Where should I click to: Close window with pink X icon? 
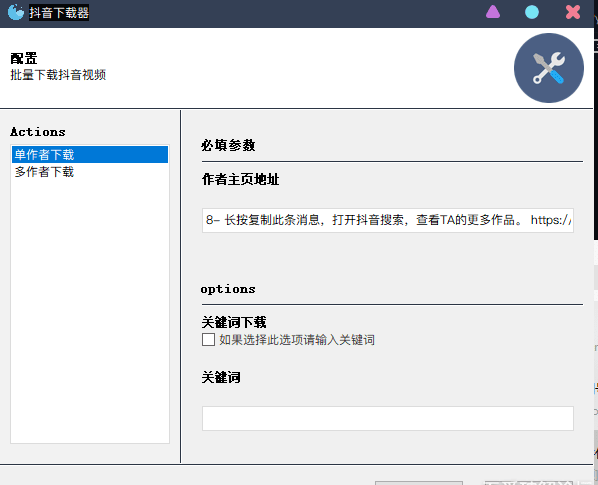(573, 12)
